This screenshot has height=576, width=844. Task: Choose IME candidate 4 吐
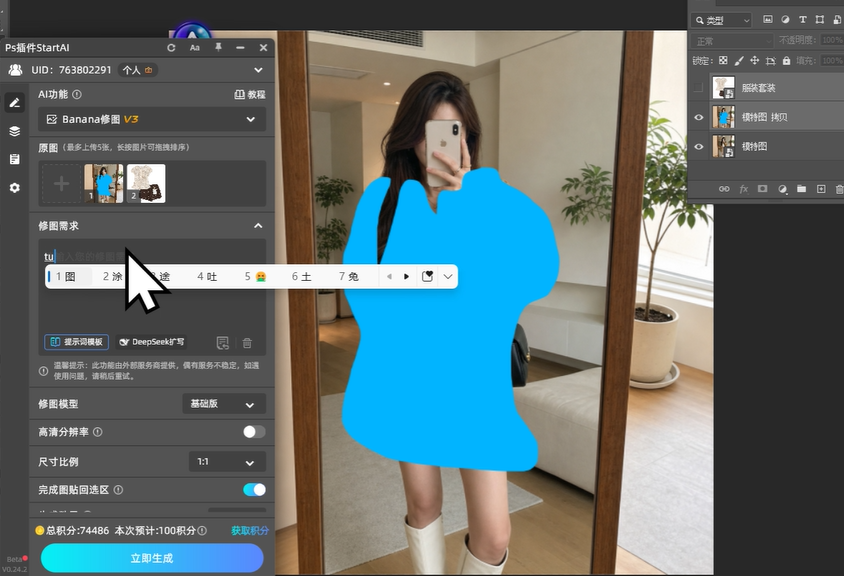207,277
